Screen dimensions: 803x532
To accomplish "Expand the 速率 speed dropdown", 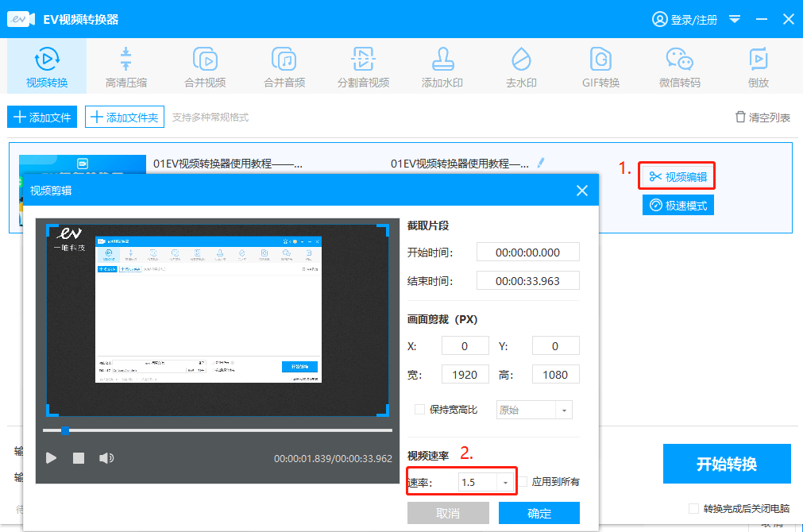I will tap(506, 482).
